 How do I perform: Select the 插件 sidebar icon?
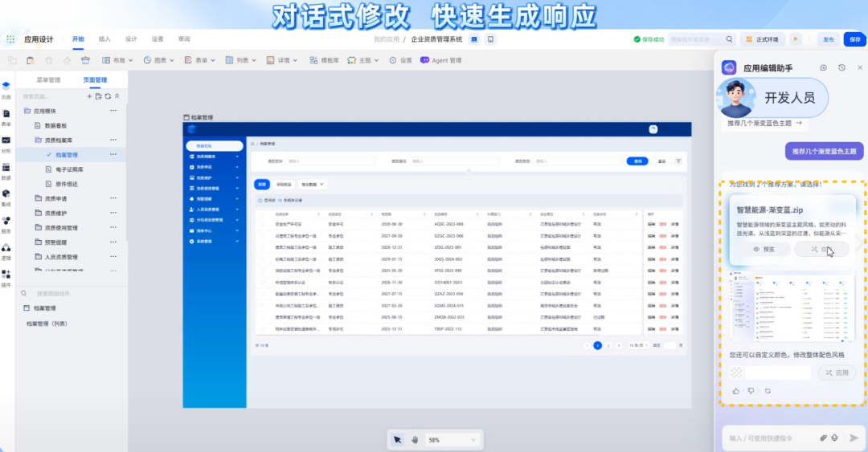pyautogui.click(x=6, y=278)
